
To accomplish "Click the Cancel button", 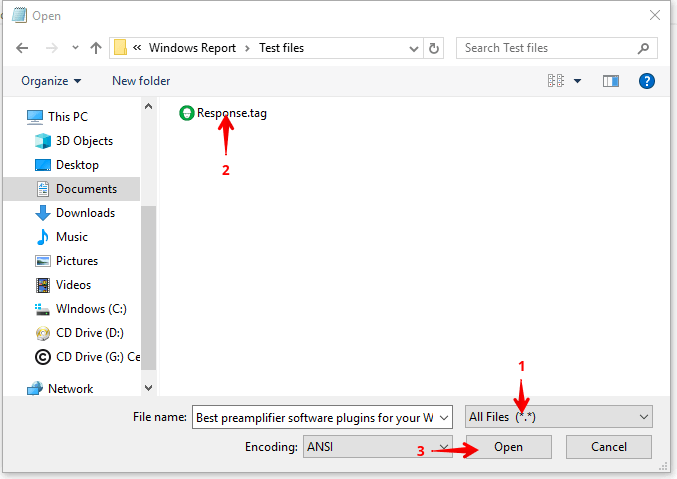I will [609, 447].
